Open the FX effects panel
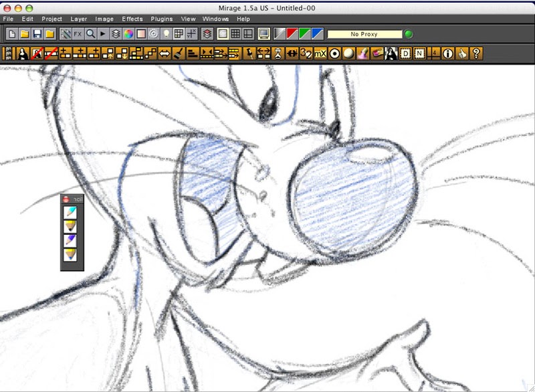 click(78, 33)
